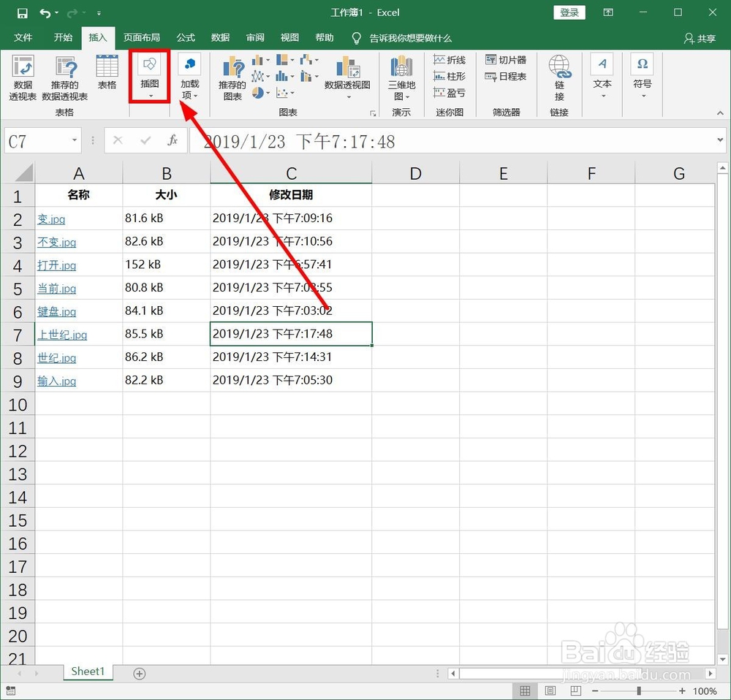The width and height of the screenshot is (731, 700).
Task: Open the 上世纪.jpg hyperlink
Action: click(x=62, y=335)
